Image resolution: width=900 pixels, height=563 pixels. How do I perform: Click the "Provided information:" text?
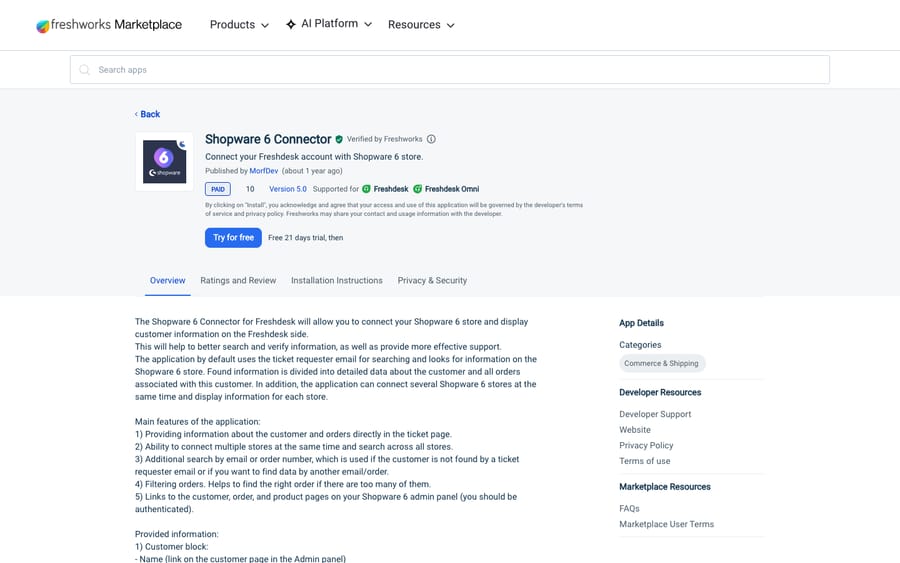[x=177, y=534]
